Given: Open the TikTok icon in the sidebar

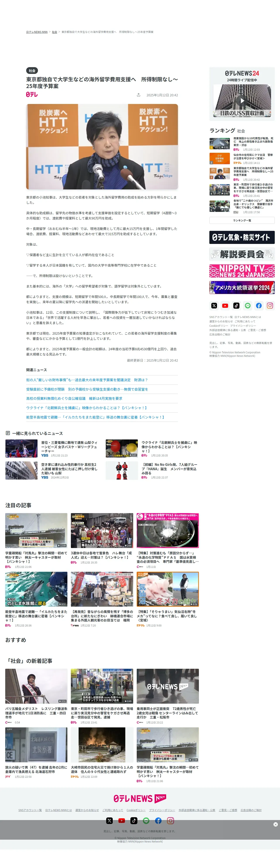Looking at the screenshot, I should click(237, 306).
